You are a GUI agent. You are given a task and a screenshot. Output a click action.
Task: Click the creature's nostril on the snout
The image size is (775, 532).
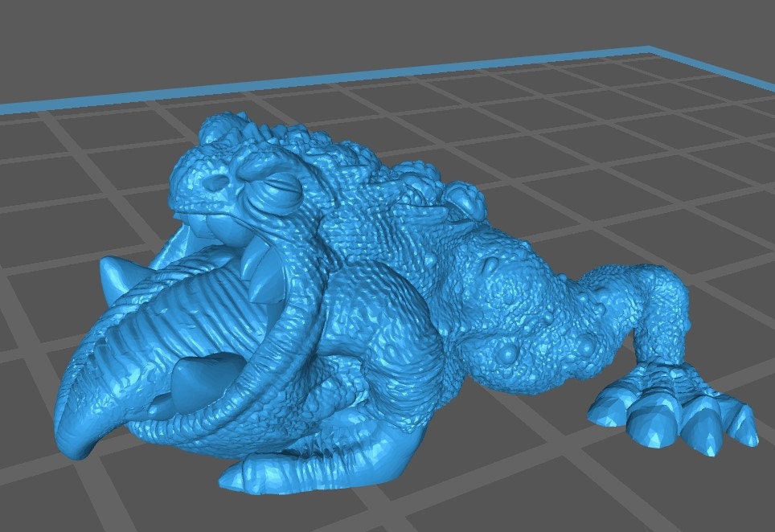[214, 182]
